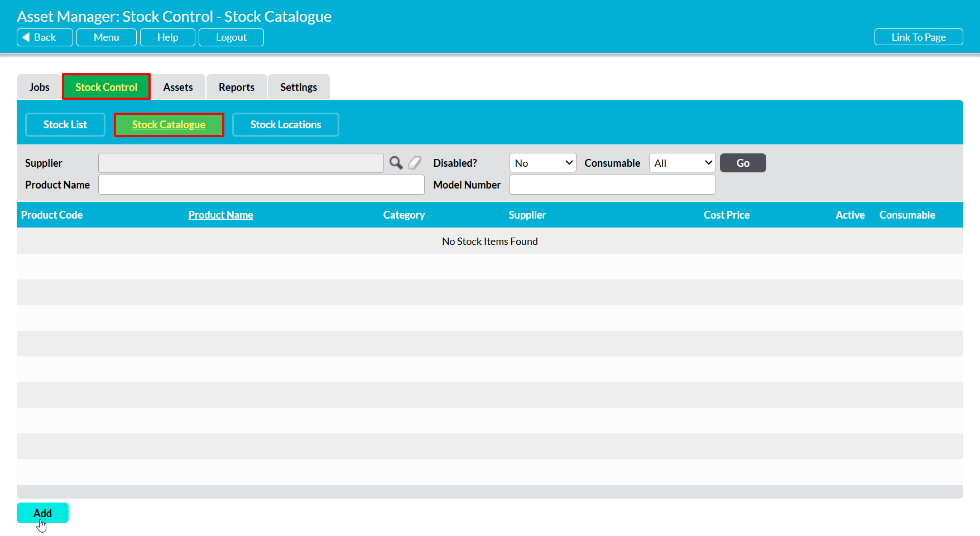This screenshot has height=536, width=980.
Task: Click the Add button
Action: point(42,513)
